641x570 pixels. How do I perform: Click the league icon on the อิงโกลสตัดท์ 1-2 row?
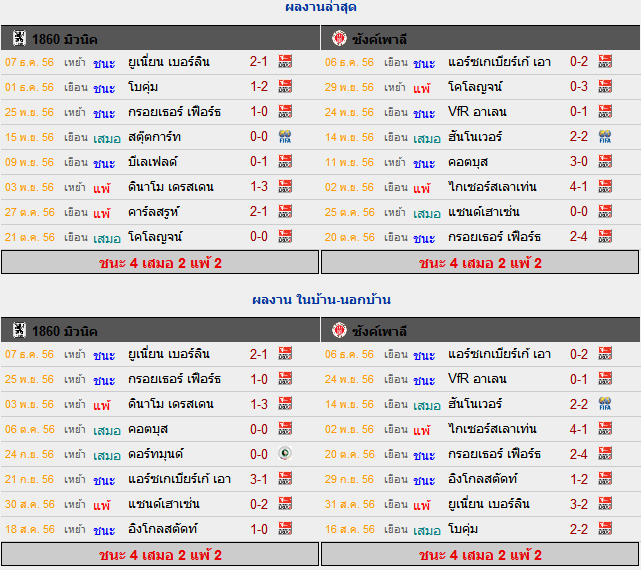(605, 479)
